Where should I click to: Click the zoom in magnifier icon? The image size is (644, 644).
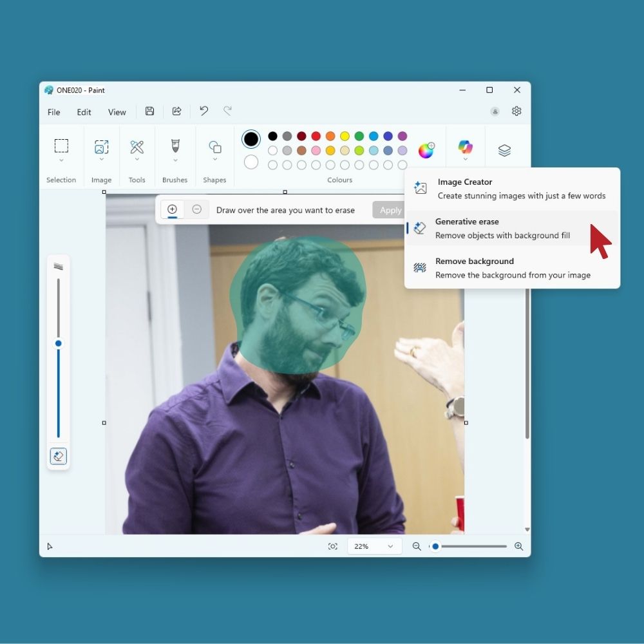point(518,546)
